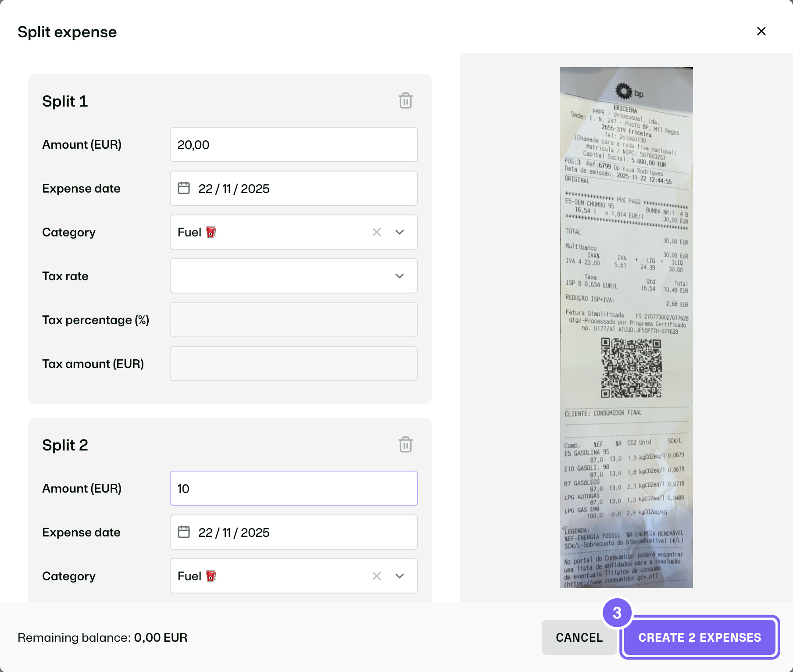
Task: Delete Split 2 using its trash icon
Action: tap(406, 444)
